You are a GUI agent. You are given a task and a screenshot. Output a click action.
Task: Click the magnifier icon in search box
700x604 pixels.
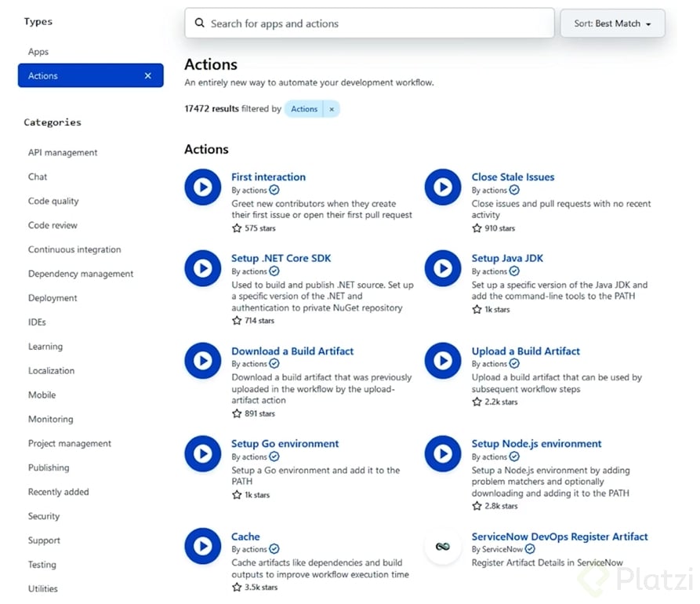[x=200, y=23]
